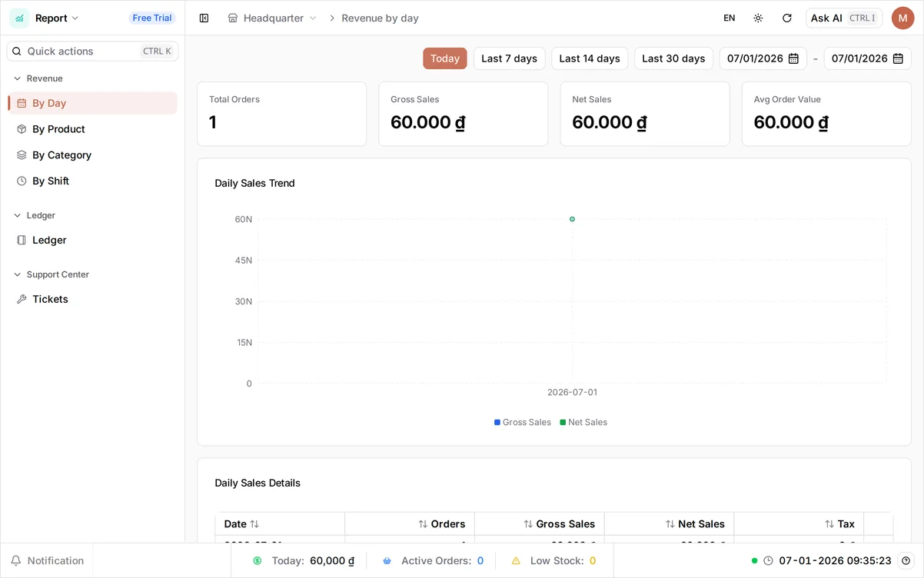Screen dimensions: 924x578
Task: Click the 2026-07-01 axis label
Action: [572, 392]
